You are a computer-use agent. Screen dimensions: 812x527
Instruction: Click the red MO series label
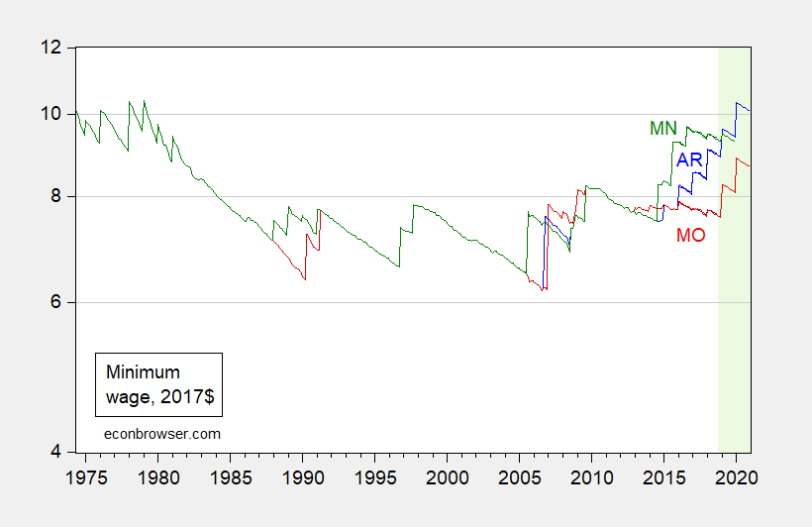point(691,236)
